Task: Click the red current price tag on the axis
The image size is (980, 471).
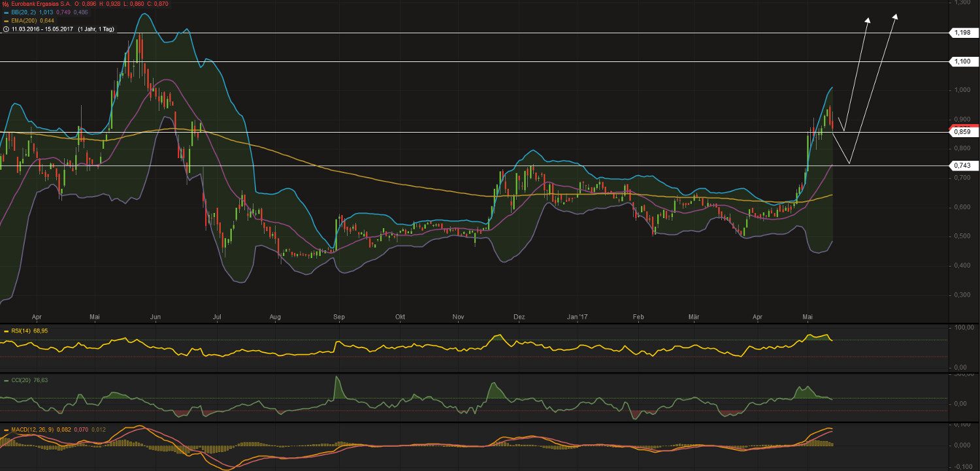Action: click(965, 125)
